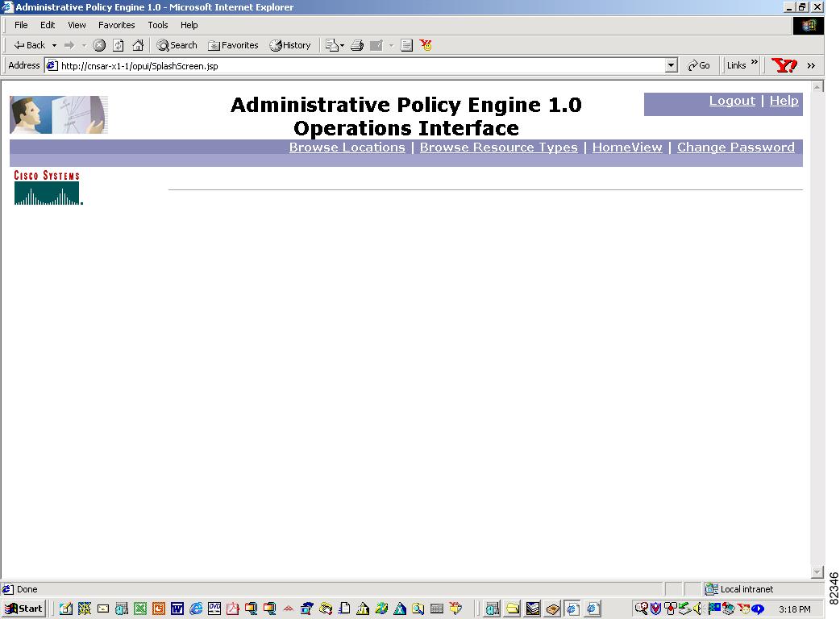Open the Edit menu
This screenshot has height=619, width=840.
point(48,25)
